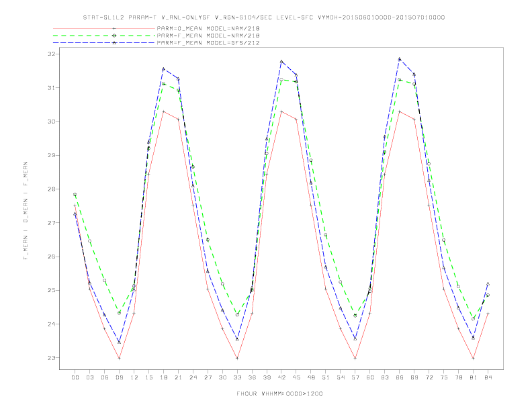
Task: Click the triangle marker on the blue legend line
Action: click(114, 43)
